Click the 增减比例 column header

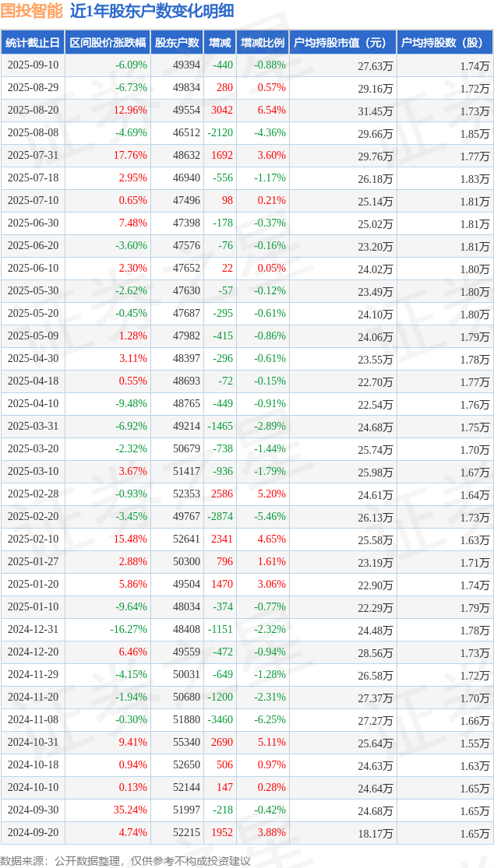point(263,42)
